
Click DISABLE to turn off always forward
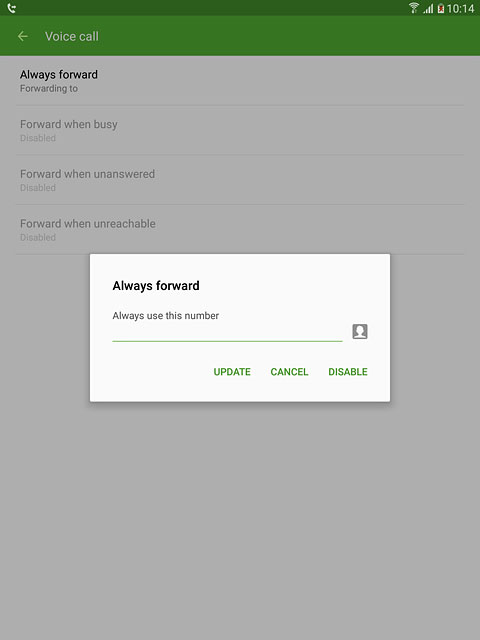coord(348,372)
